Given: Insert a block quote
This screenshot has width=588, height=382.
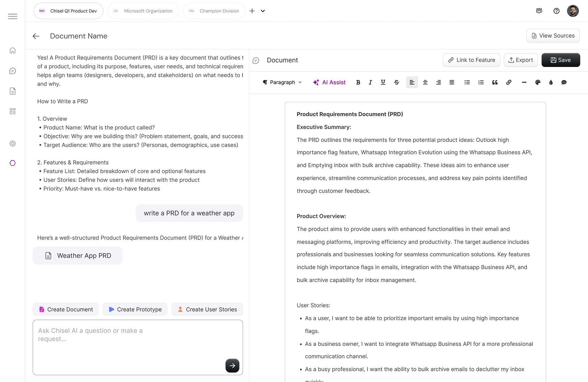Looking at the screenshot, I should coord(495,82).
